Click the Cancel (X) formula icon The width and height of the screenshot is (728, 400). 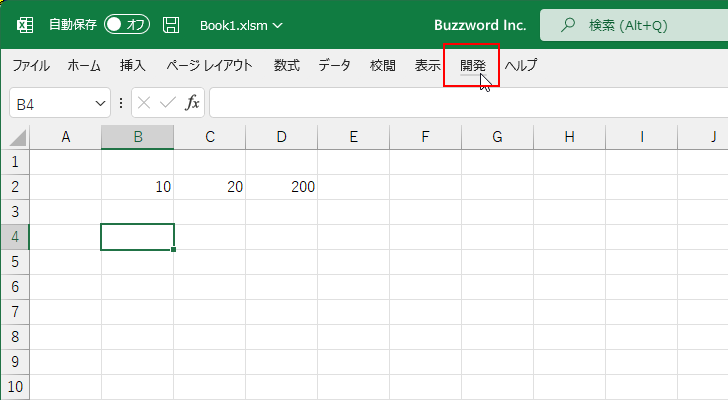click(x=144, y=103)
